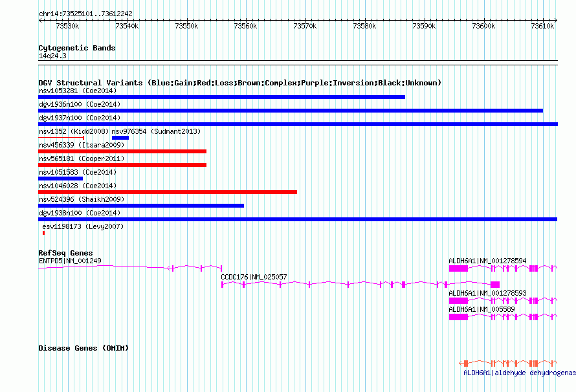This screenshot has width=576, height=392.
Task: Click the 73590k ruler tick label
Action: click(x=424, y=26)
